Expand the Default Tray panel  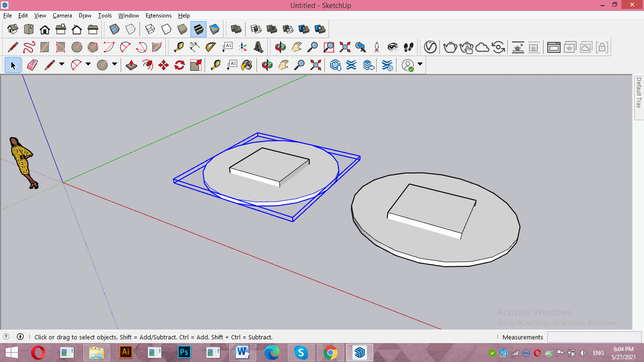(x=639, y=93)
